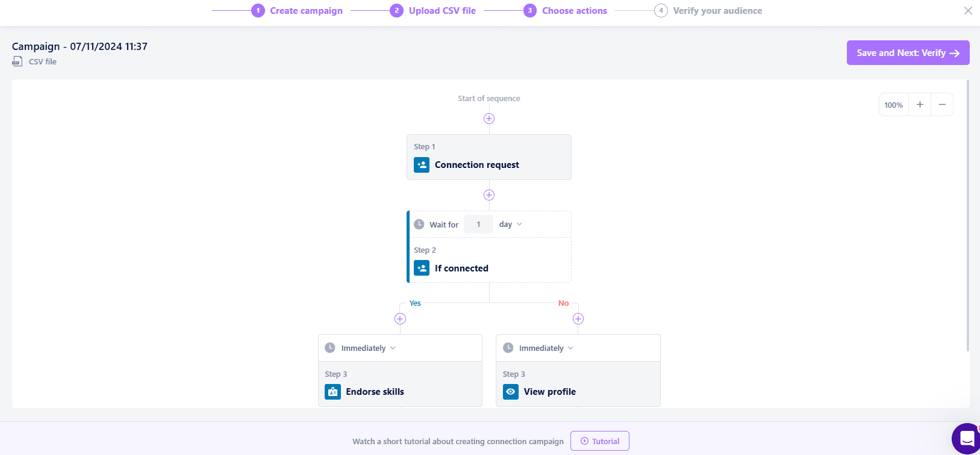This screenshot has height=455, width=980.
Task: Click the CSV file icon
Action: pyautogui.click(x=17, y=61)
